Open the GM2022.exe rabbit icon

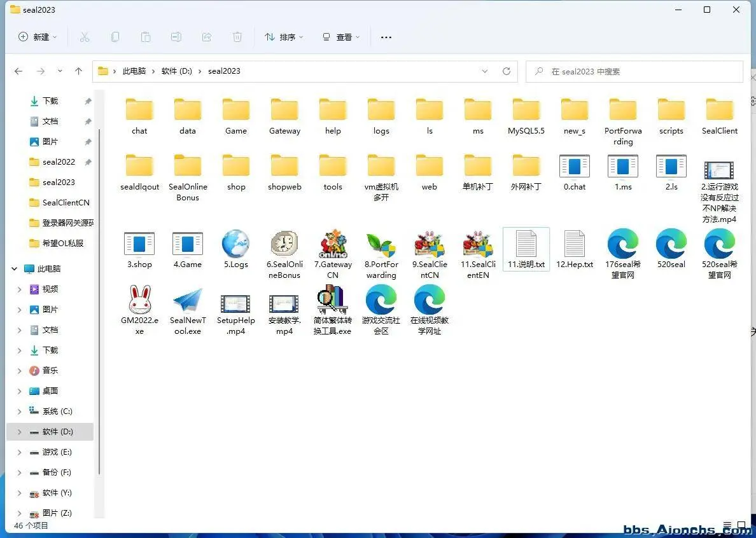[140, 300]
